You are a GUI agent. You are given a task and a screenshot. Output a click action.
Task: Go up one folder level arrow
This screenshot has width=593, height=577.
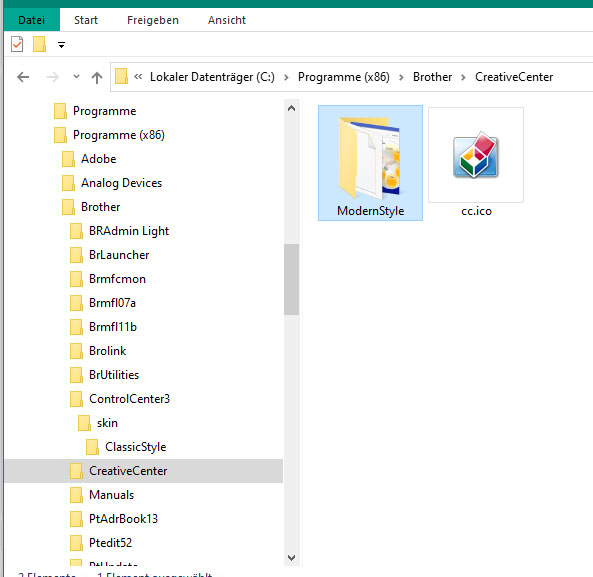point(97,78)
